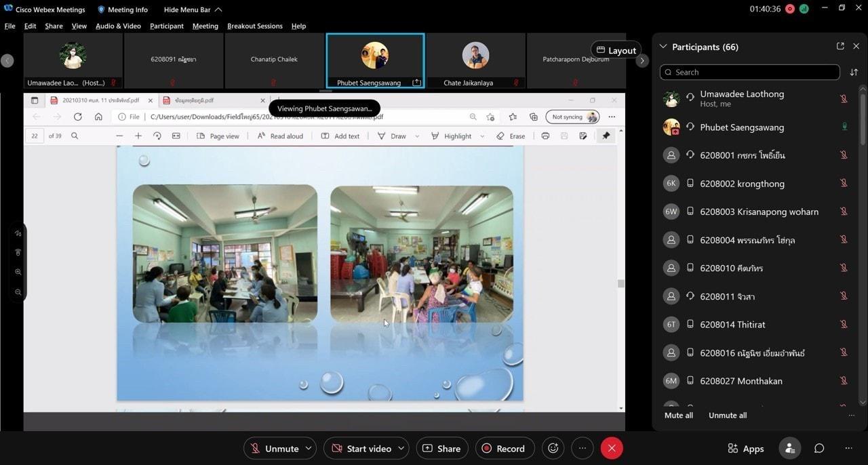Open the chat bubble panel icon
Image resolution: width=868 pixels, height=465 pixels.
pyautogui.click(x=819, y=448)
